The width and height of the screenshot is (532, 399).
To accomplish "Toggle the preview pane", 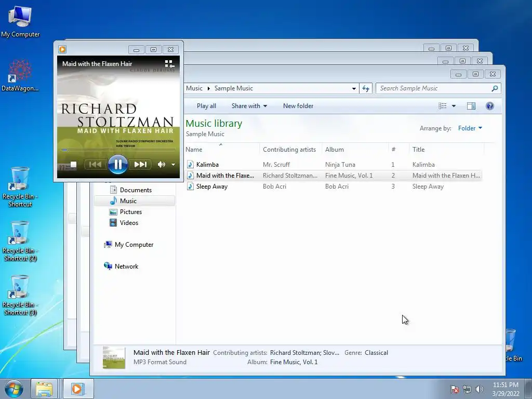I will pos(471,106).
